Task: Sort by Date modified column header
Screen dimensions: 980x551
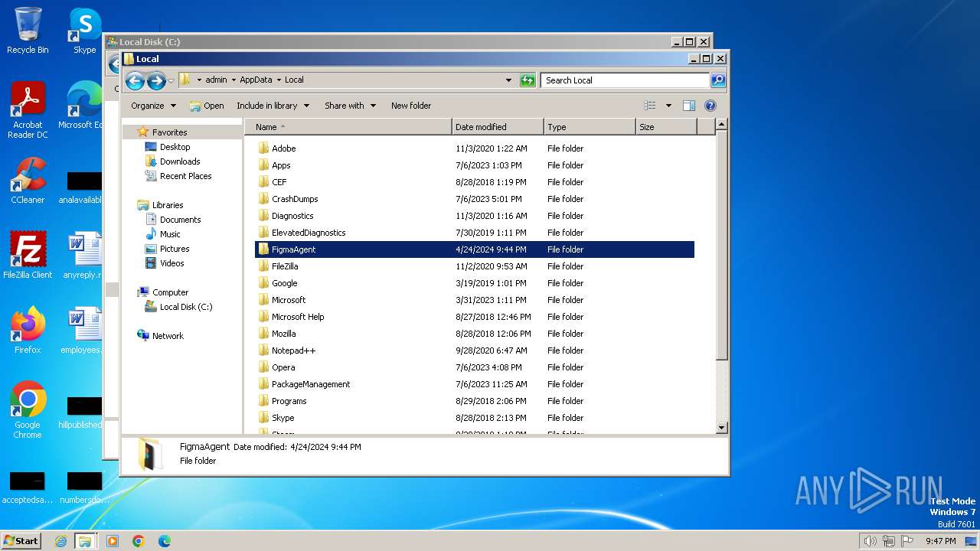Action: tap(498, 127)
